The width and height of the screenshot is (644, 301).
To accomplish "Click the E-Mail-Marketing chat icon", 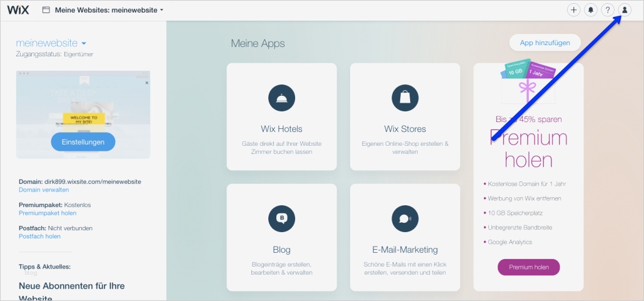I will point(405,218).
